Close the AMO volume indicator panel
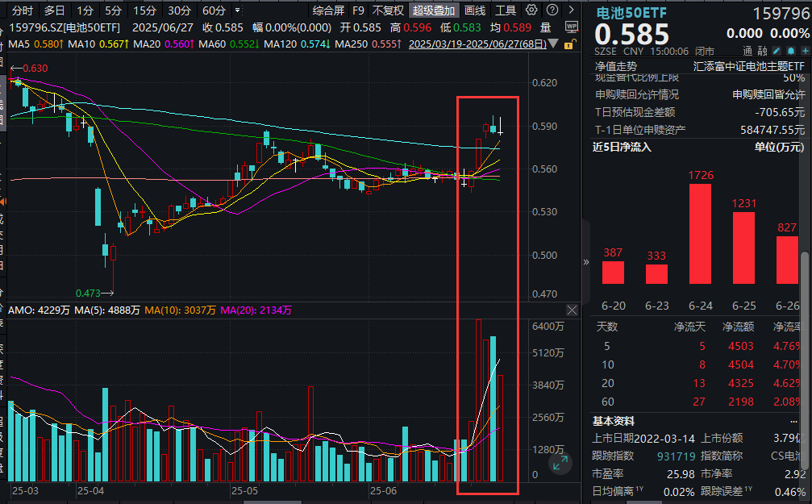Screen dimensions: 812x504 (572, 310)
